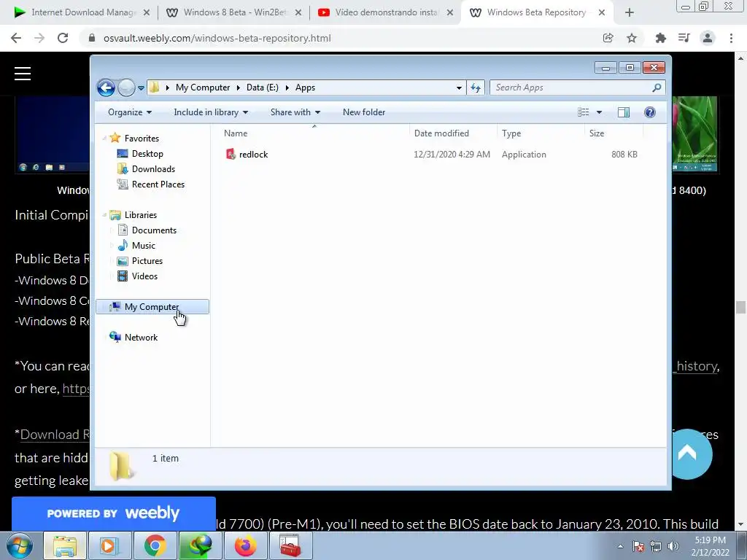Click '12/31/2020 4:29 AM' date cell

click(452, 155)
